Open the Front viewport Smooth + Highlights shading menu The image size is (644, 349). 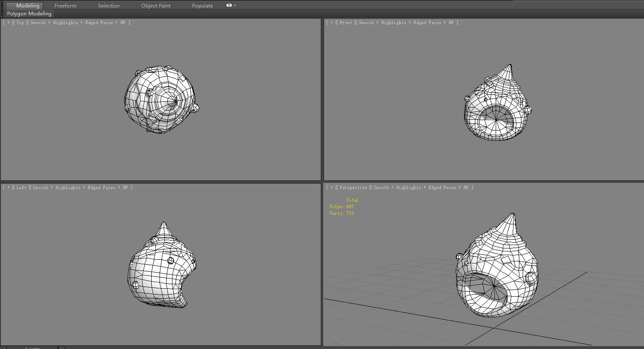click(406, 22)
